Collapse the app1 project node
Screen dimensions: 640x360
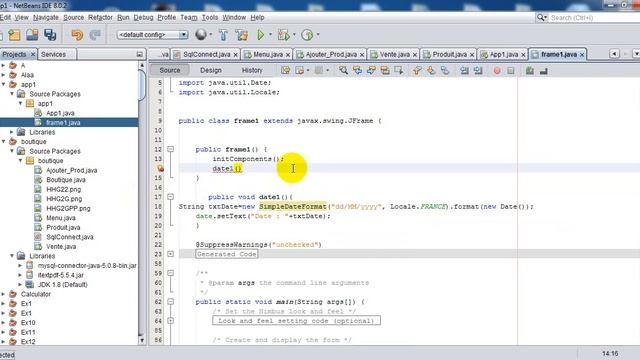click(x=3, y=84)
